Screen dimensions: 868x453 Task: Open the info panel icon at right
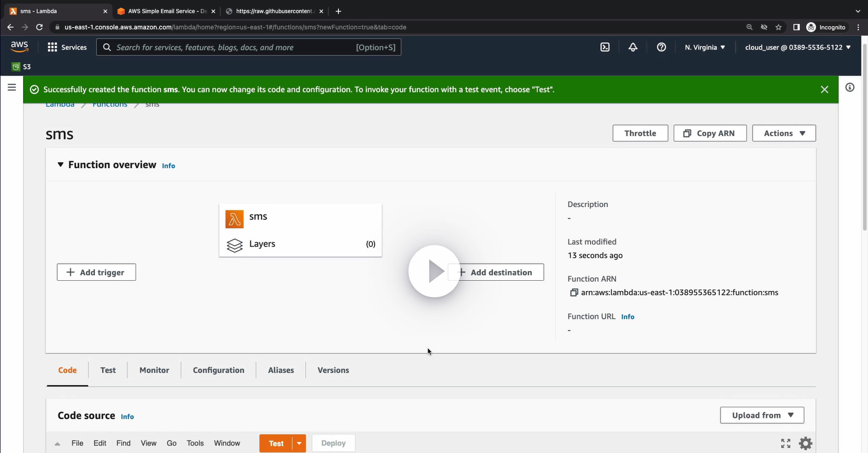click(850, 87)
